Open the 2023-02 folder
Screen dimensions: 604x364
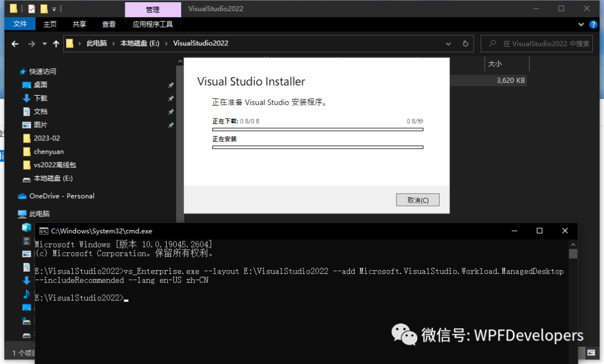tap(46, 138)
